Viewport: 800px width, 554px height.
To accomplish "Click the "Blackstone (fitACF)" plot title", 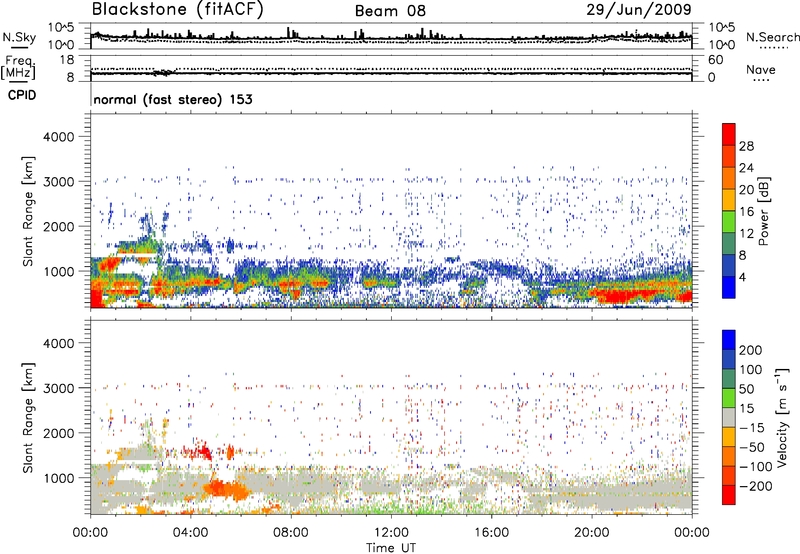I will pos(178,10).
